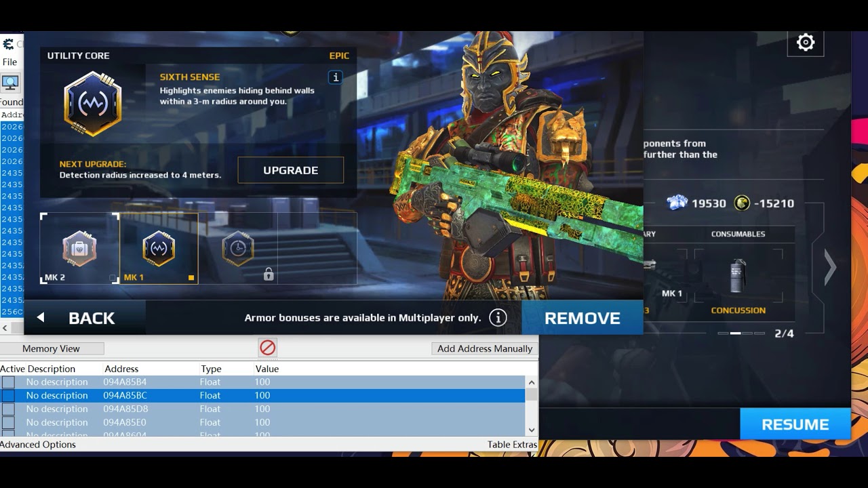Image resolution: width=868 pixels, height=488 pixels.
Task: Open Advanced Options
Action: 38,445
